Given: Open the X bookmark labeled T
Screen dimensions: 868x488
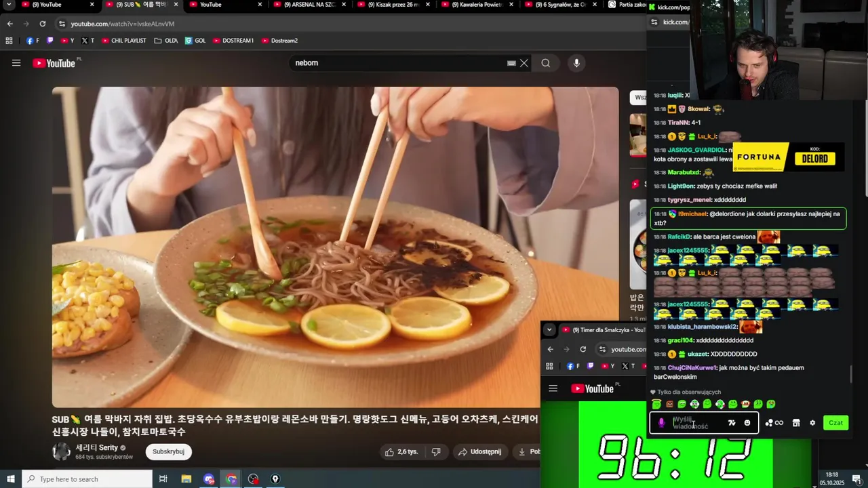Looking at the screenshot, I should 87,41.
